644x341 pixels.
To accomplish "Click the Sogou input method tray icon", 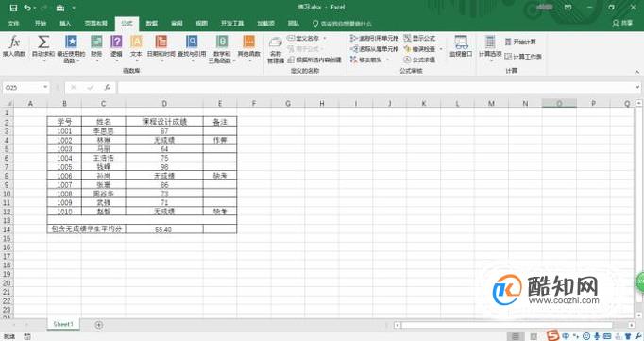I will click(553, 335).
